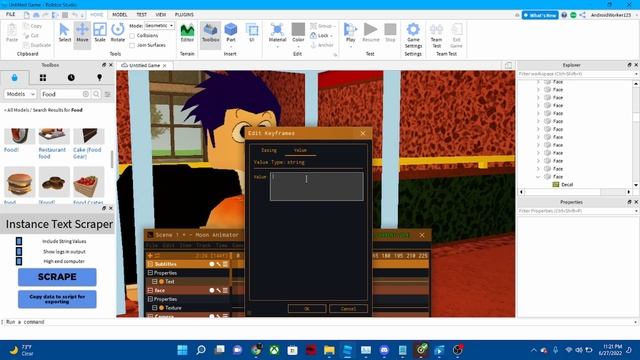Open the Terrain Editor
640x360 pixels.
187,33
